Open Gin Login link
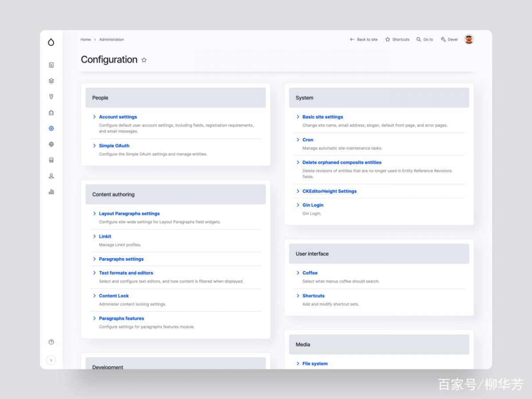This screenshot has height=399, width=532. [x=313, y=205]
